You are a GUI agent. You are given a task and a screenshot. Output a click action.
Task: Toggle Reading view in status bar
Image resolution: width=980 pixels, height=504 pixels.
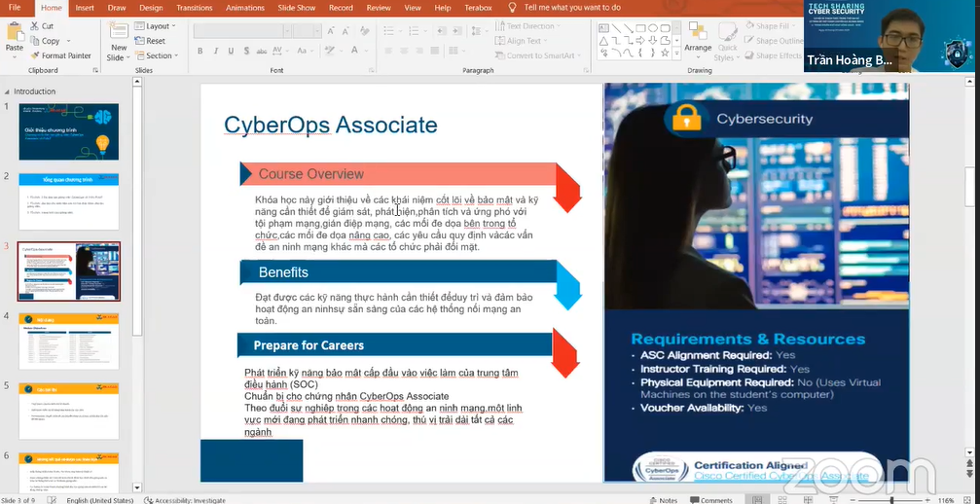click(x=808, y=500)
